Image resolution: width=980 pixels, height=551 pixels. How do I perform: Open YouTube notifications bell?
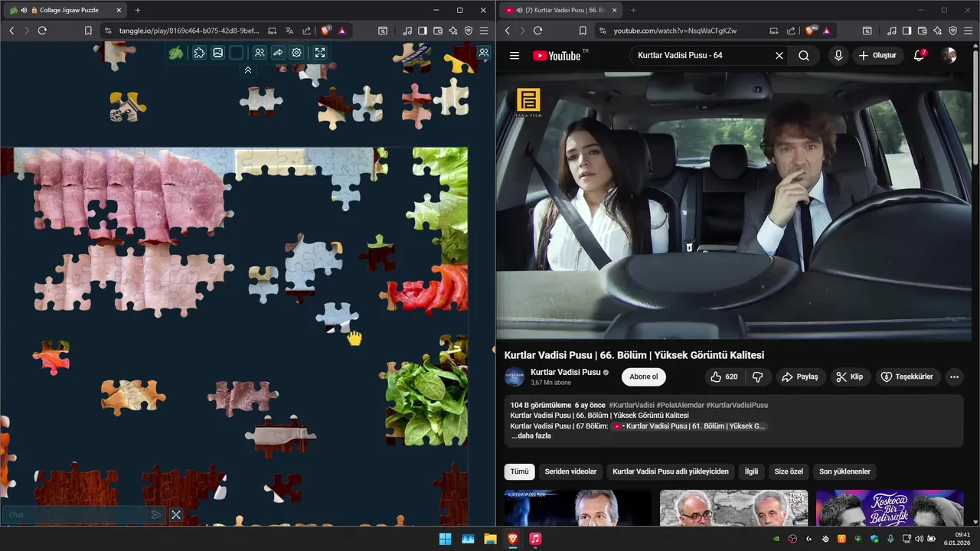pos(920,55)
